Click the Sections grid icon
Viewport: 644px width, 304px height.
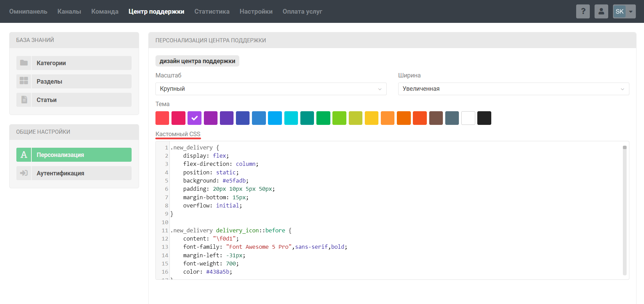(x=24, y=81)
